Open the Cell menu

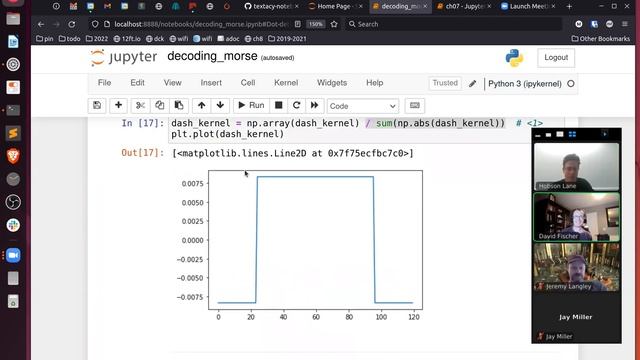click(248, 83)
